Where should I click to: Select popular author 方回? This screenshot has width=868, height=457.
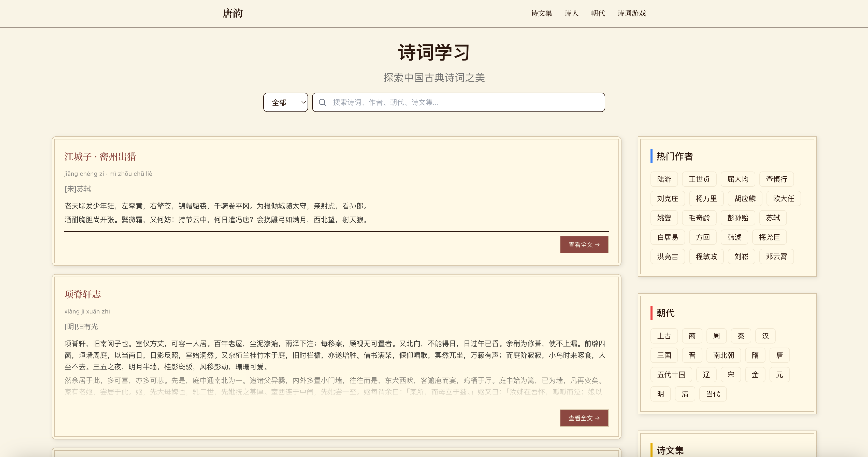pos(703,237)
